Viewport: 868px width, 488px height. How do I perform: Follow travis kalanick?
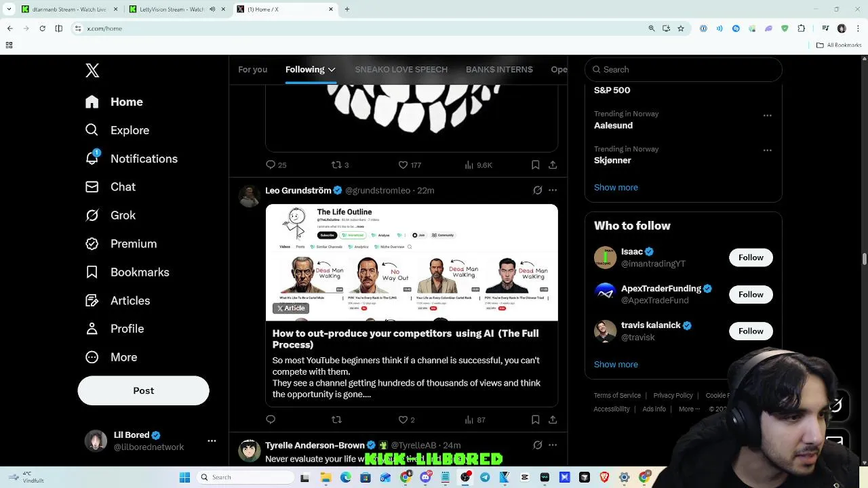pos(751,331)
